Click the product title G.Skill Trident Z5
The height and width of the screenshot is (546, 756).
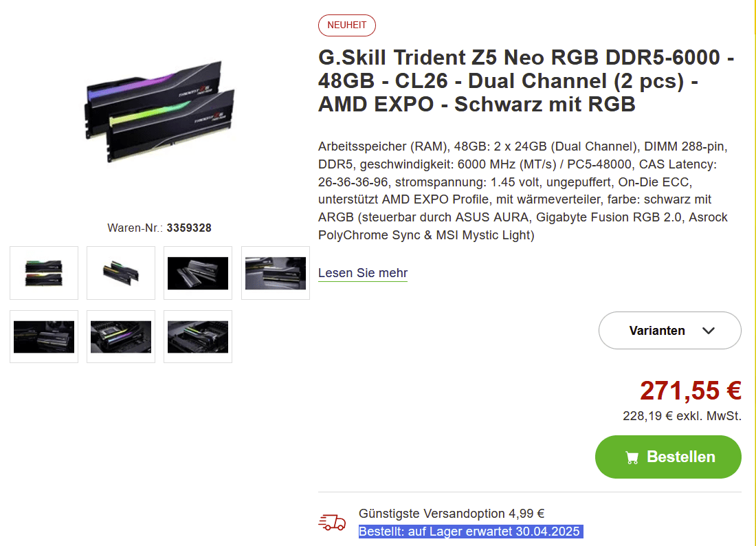526,80
